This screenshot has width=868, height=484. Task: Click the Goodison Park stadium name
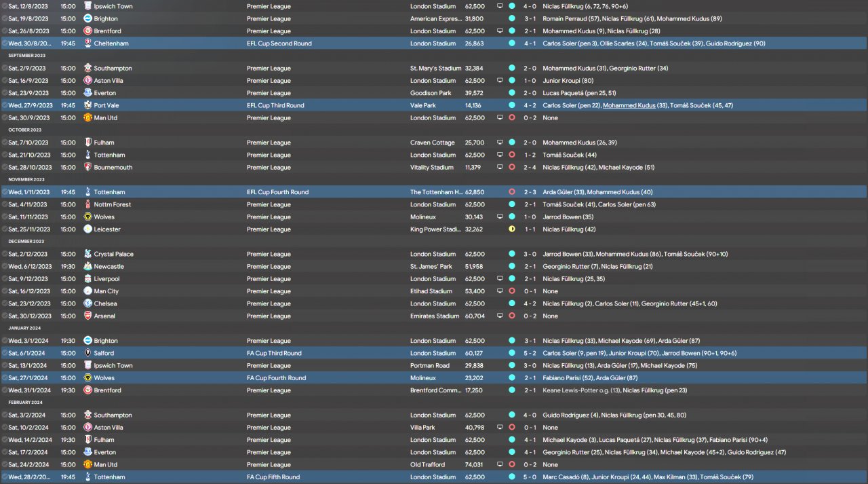pos(431,93)
